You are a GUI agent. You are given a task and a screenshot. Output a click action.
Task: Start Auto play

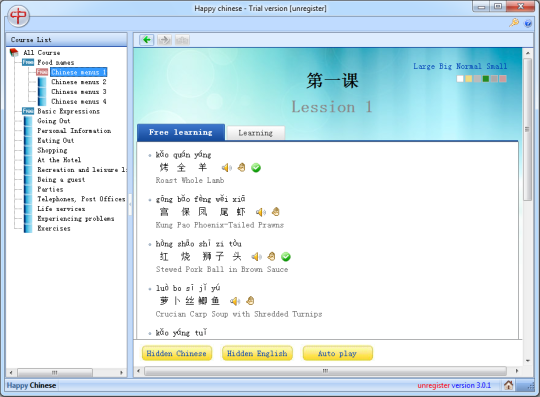click(338, 353)
